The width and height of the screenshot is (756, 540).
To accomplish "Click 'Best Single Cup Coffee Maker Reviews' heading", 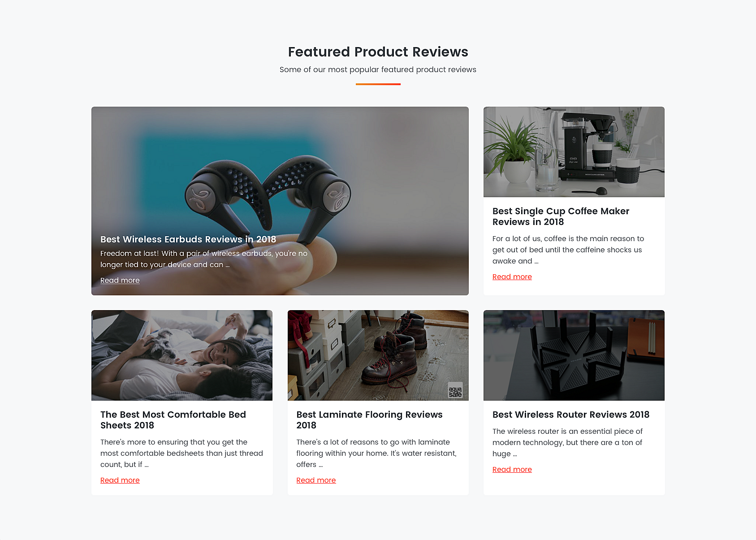I will pos(561,216).
